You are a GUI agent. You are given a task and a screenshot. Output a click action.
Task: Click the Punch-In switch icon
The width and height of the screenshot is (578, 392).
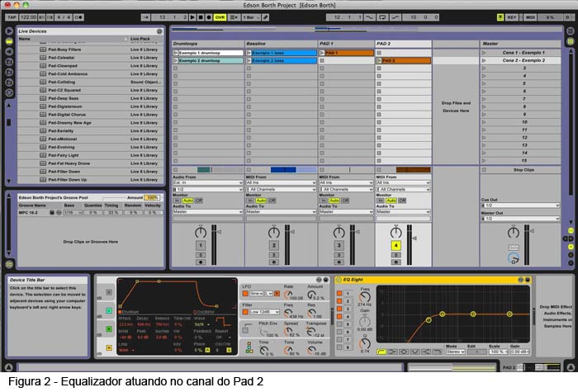point(369,17)
